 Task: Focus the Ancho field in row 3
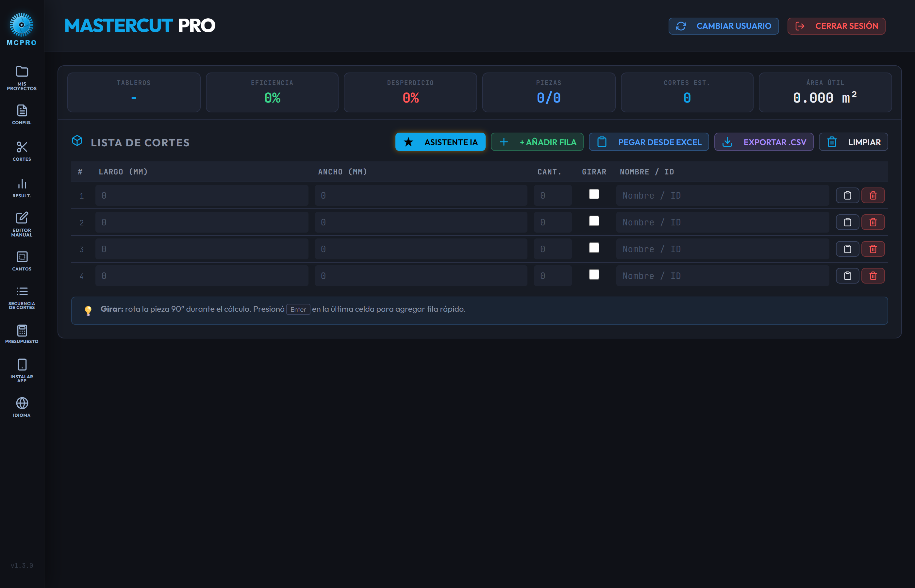(x=421, y=249)
